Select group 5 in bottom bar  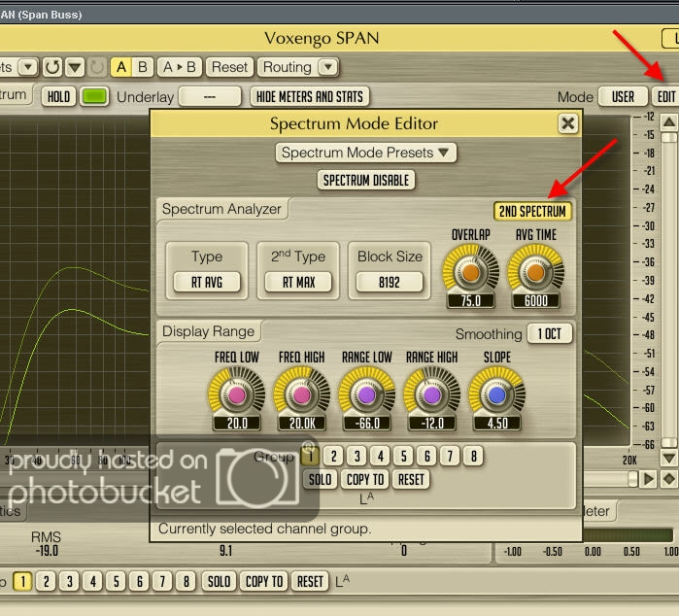click(116, 581)
